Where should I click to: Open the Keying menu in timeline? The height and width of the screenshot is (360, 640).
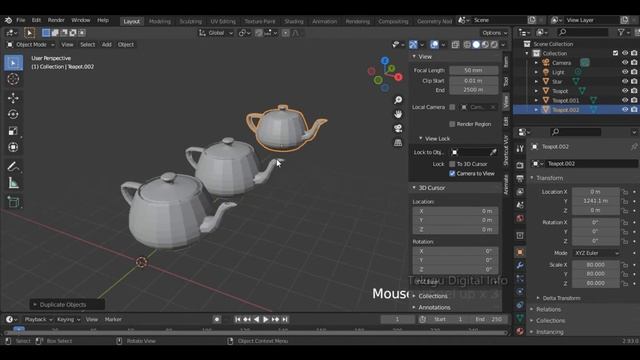(x=68, y=320)
